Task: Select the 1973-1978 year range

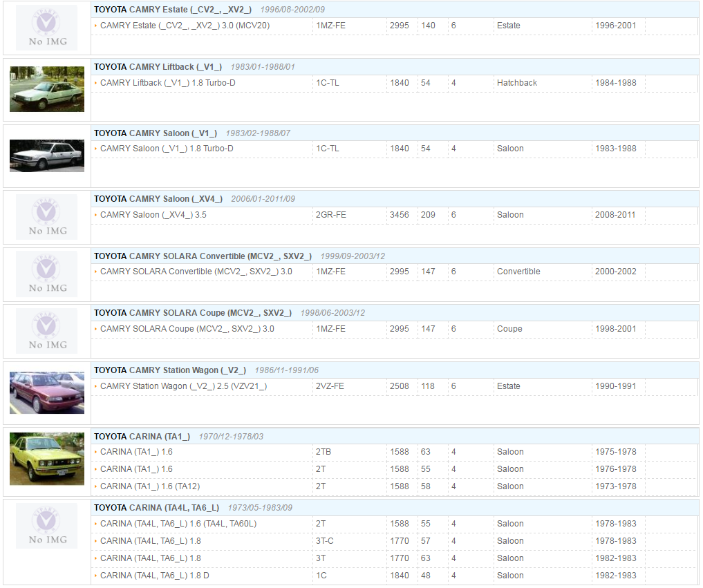Action: tap(616, 486)
